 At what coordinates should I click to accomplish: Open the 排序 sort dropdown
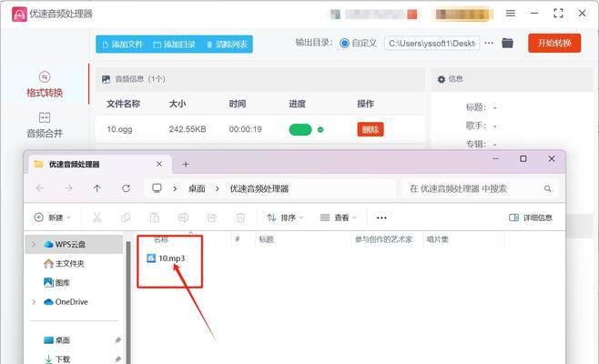285,217
